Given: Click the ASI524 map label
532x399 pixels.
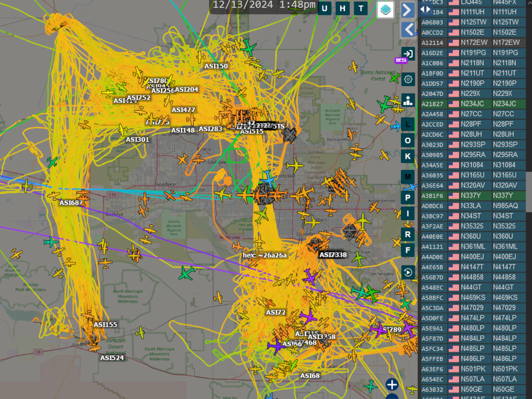Looking at the screenshot, I should (112, 357).
